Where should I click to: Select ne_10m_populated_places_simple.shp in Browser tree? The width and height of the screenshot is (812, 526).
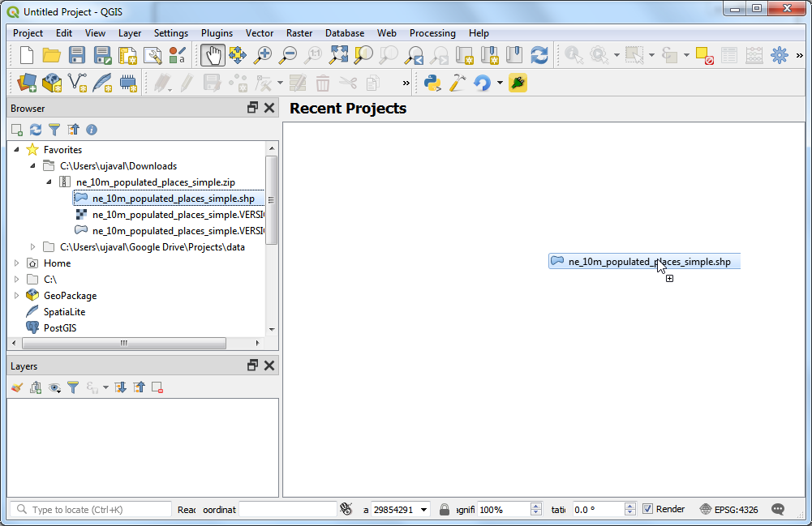(x=173, y=199)
